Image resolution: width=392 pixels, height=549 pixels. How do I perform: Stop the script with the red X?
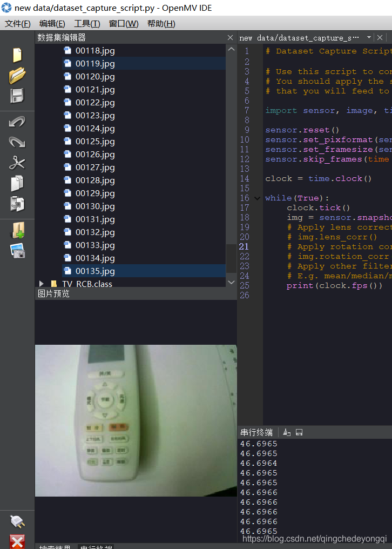click(17, 541)
